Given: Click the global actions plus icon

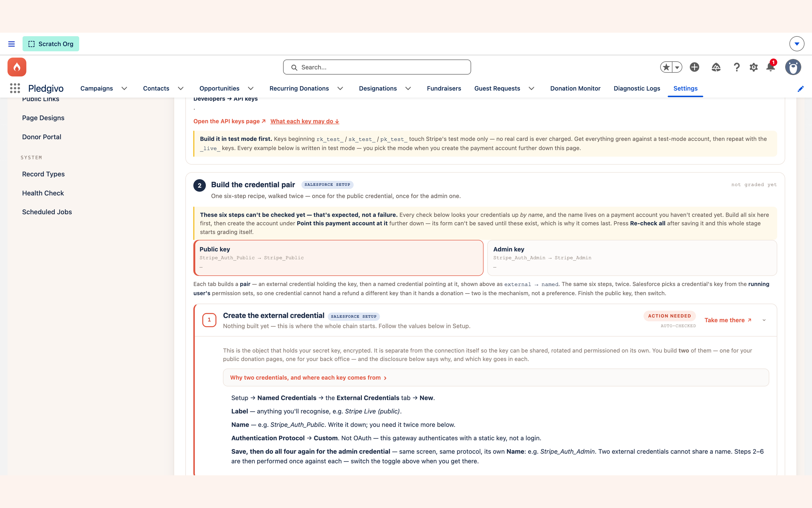Looking at the screenshot, I should [694, 67].
